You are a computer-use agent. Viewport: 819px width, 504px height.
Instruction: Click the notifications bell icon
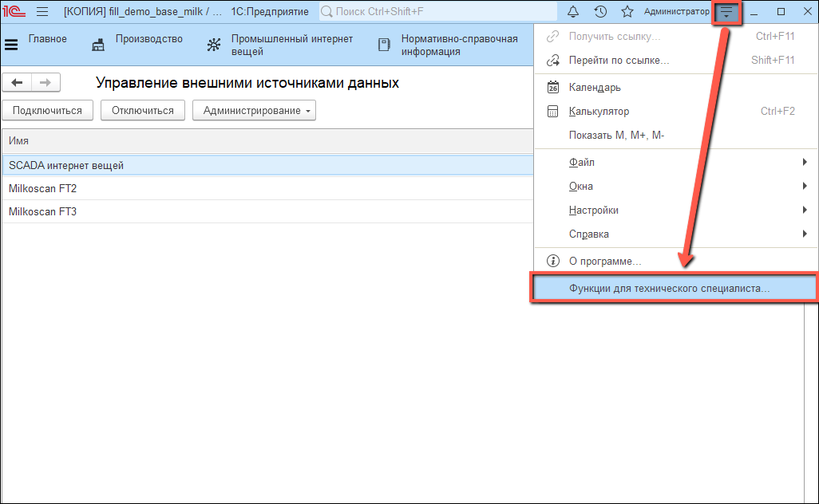coord(573,11)
